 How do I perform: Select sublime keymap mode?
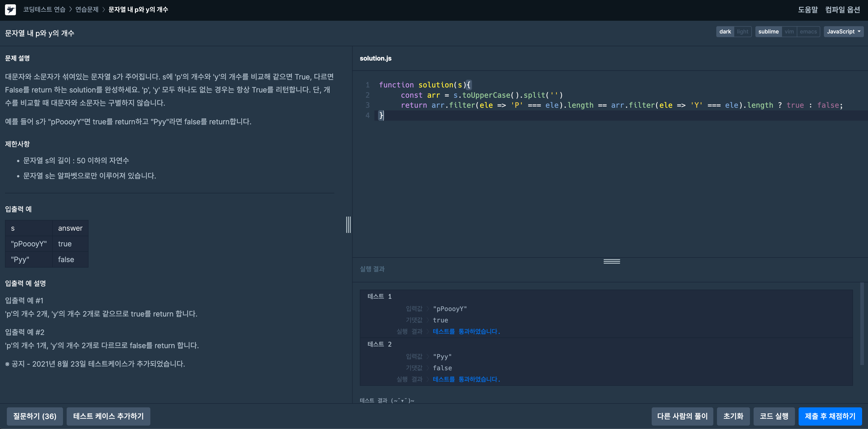(x=768, y=32)
